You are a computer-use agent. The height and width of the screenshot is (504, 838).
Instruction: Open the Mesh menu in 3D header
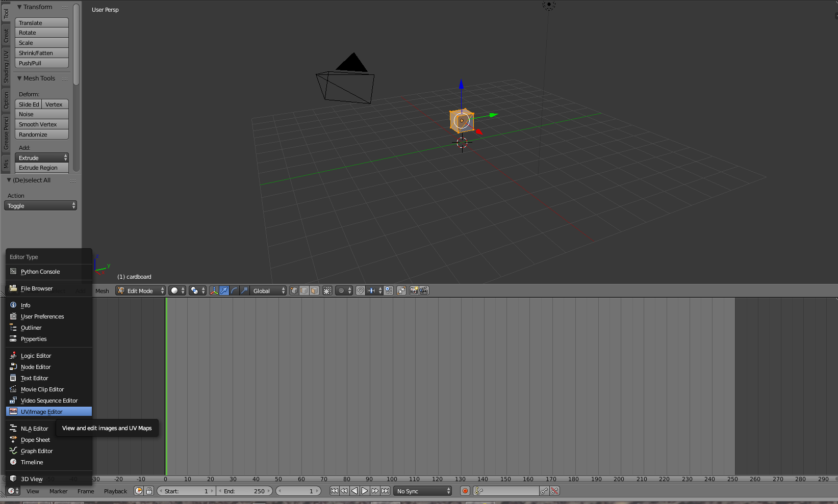102,291
